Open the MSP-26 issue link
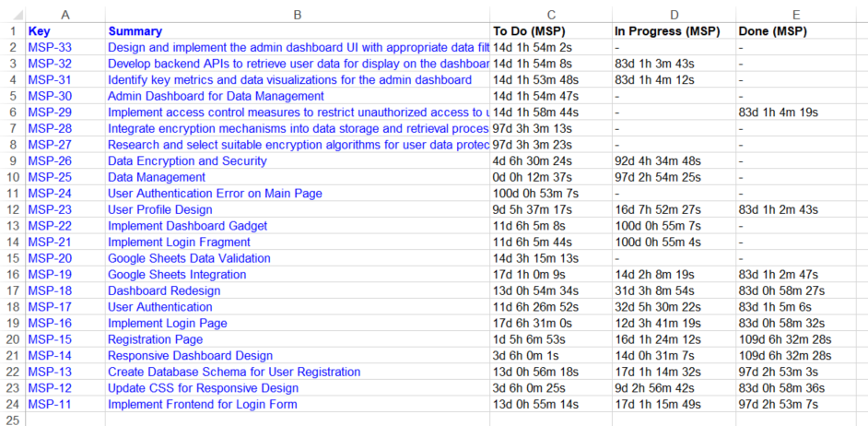The image size is (868, 426). pyautogui.click(x=50, y=161)
